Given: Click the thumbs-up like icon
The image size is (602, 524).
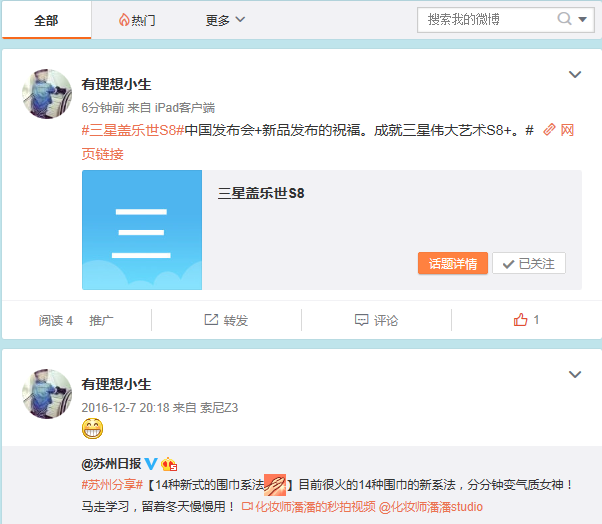Looking at the screenshot, I should pyautogui.click(x=520, y=320).
